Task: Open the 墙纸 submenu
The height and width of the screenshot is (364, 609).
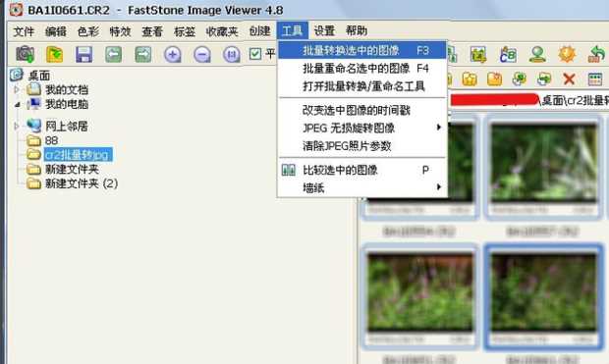Action: tap(362, 187)
